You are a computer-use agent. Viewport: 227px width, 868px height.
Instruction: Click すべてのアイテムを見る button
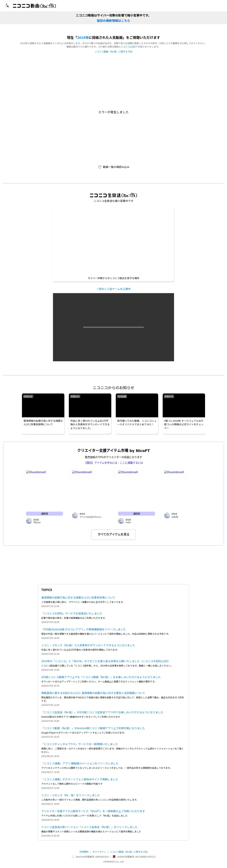113,534
